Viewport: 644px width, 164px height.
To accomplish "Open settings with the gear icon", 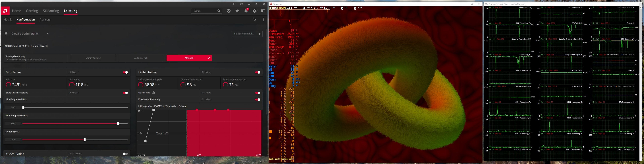I will pos(255,11).
